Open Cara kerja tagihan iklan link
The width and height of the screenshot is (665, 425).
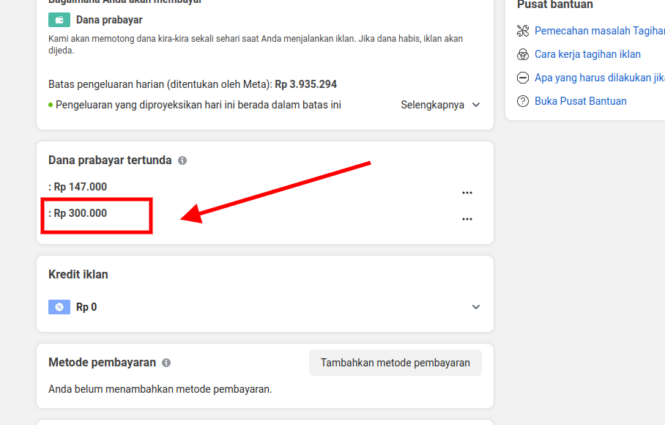[x=587, y=54]
